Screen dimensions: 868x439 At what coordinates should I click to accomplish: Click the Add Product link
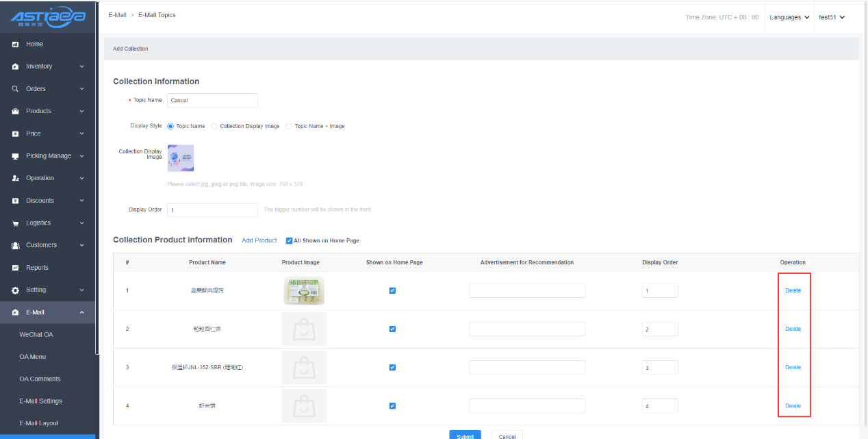click(259, 240)
